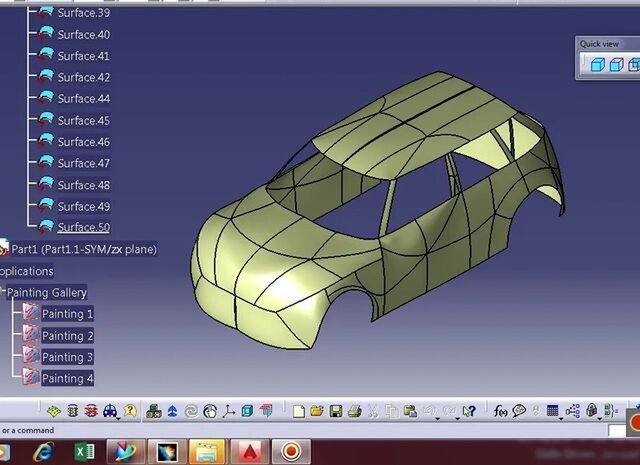640x465 pixels.
Task: Click the screen recorder taskbar icon
Action: click(x=291, y=452)
